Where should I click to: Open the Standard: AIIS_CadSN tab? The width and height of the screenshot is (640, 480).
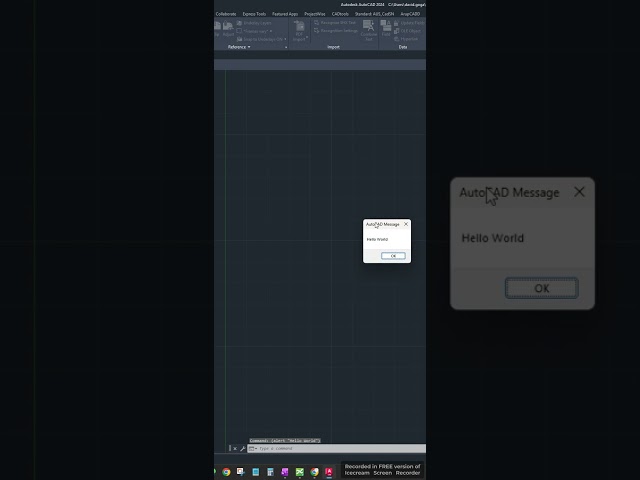(374, 14)
